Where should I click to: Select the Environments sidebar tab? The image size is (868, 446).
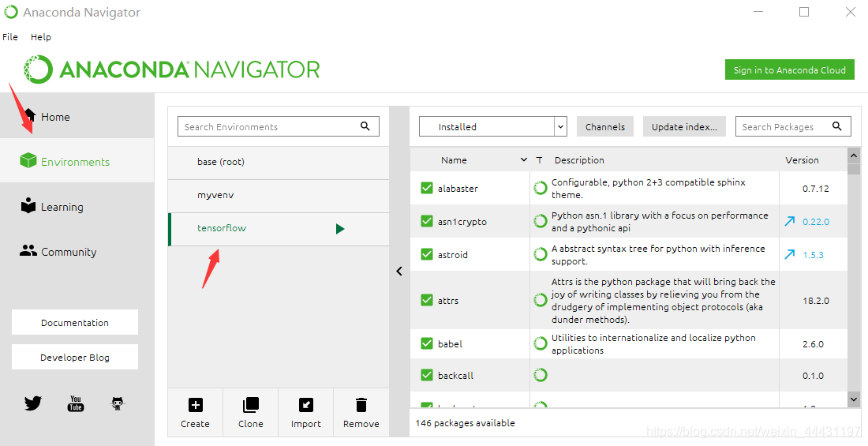coord(77,161)
